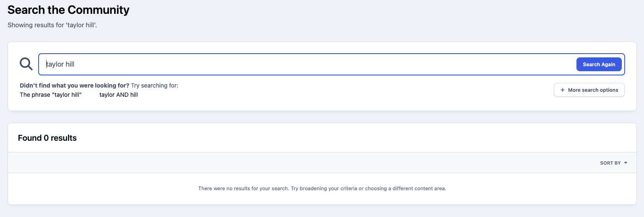Click the bold "Didn't find what you were looking for?" text
This screenshot has width=644, height=217.
[x=74, y=85]
